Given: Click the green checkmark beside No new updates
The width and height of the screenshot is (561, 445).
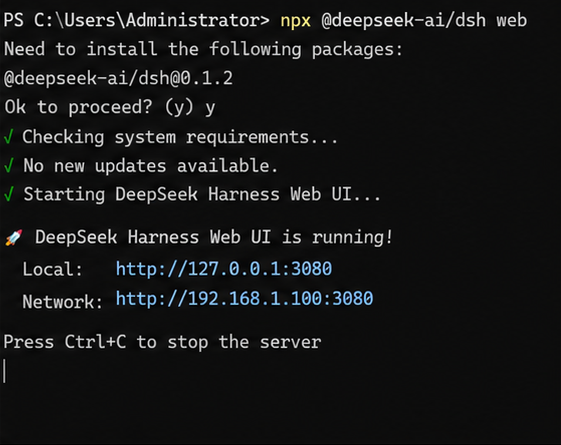Looking at the screenshot, I should coord(9,166).
